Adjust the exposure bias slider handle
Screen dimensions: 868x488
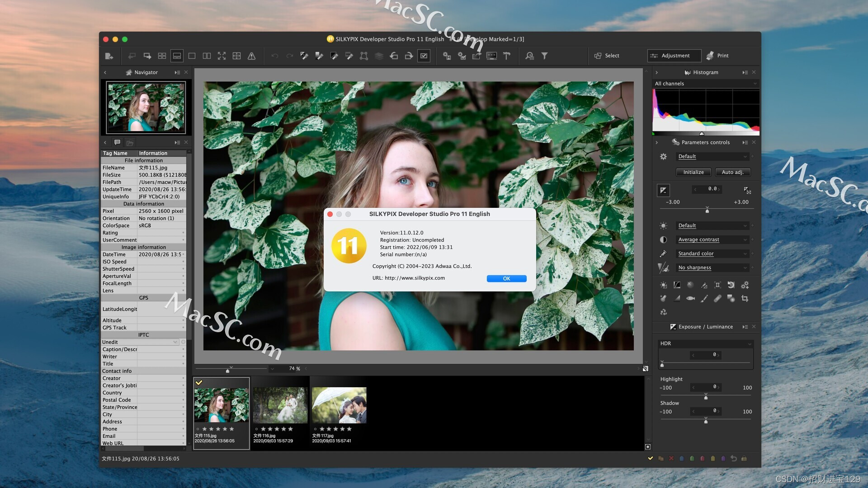tap(708, 211)
